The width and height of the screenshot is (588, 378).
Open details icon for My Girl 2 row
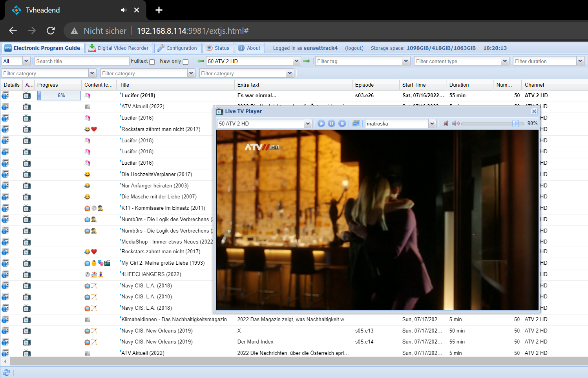point(5,263)
